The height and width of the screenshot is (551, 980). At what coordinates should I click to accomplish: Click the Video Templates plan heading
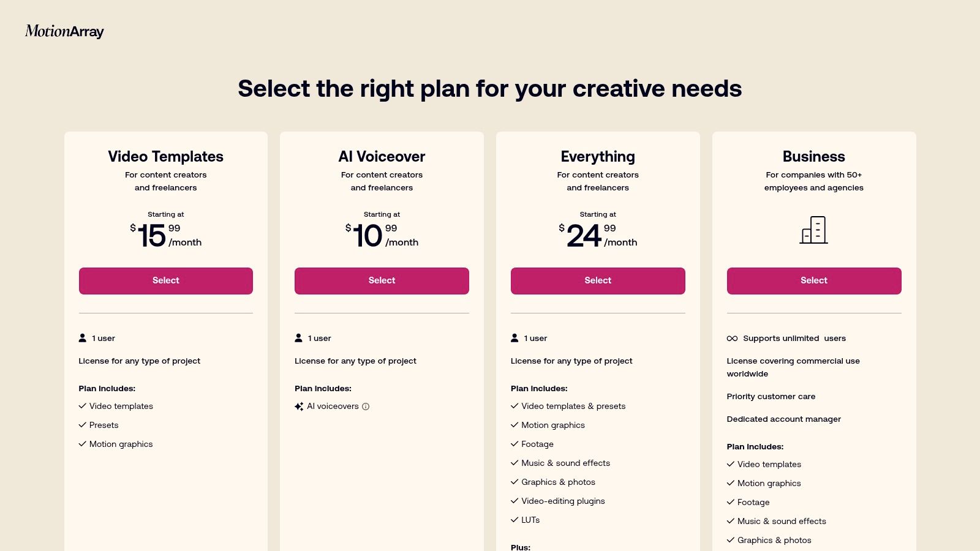coord(166,157)
